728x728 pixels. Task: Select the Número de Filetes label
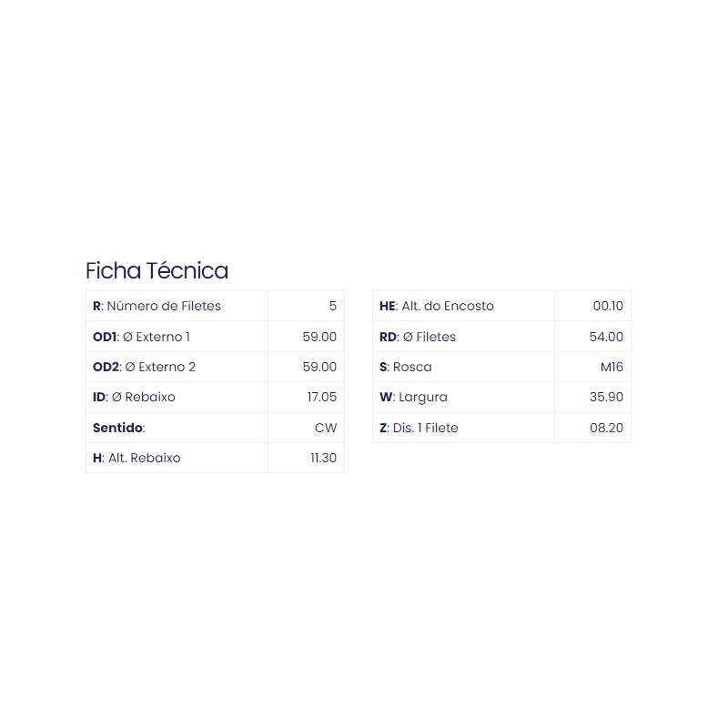[x=157, y=307]
